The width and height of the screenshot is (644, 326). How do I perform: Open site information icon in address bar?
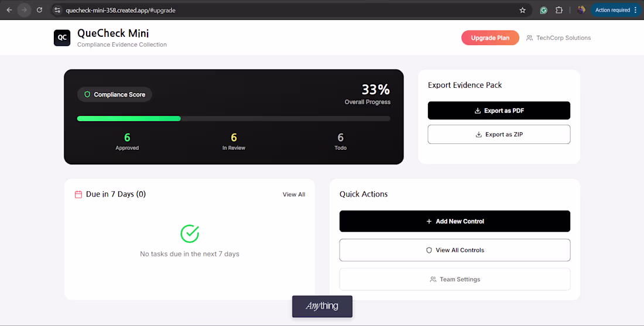click(57, 11)
